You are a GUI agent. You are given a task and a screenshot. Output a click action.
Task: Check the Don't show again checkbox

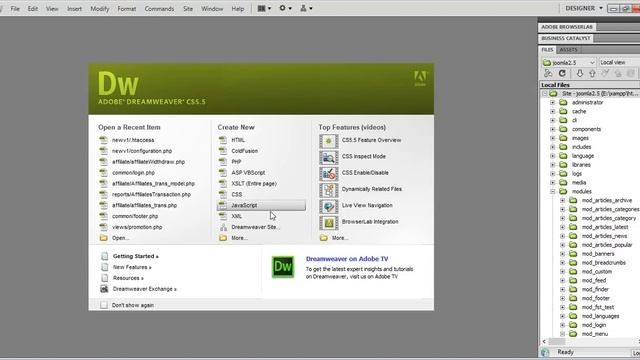(x=104, y=305)
